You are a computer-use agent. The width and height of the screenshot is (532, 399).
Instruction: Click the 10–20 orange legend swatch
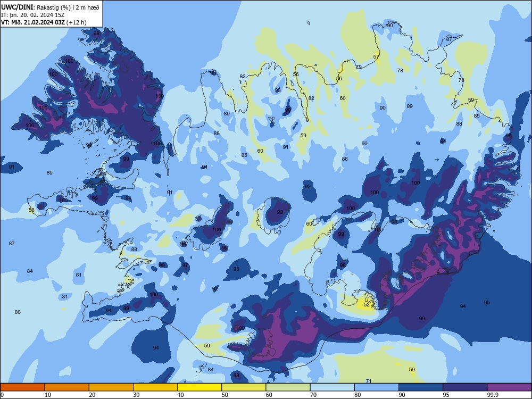tap(67, 387)
